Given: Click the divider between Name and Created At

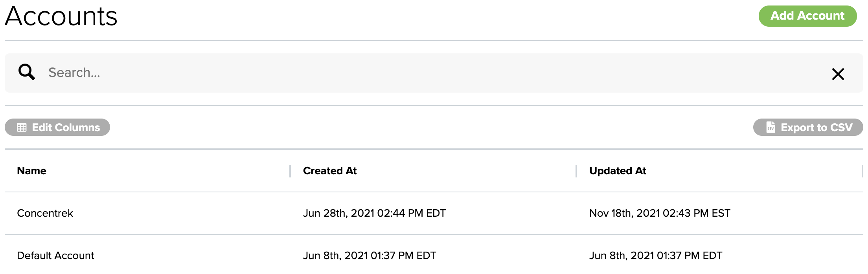Looking at the screenshot, I should [x=290, y=171].
